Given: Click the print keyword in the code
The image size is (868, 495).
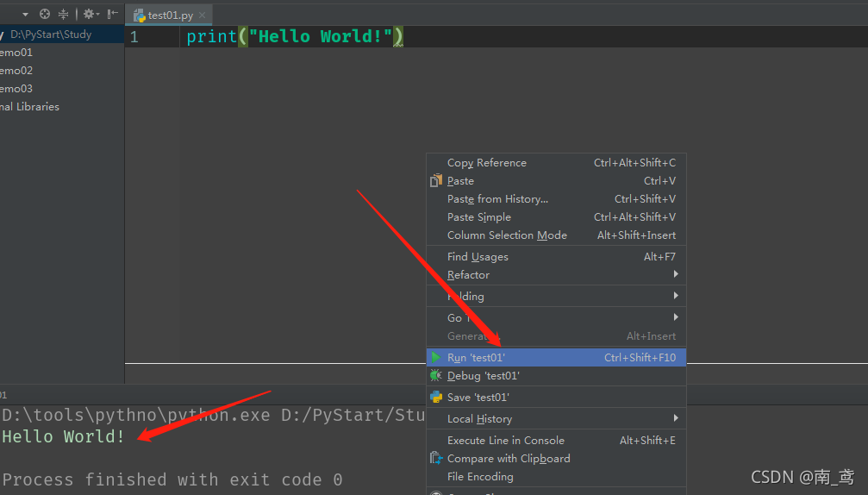Looking at the screenshot, I should [211, 36].
